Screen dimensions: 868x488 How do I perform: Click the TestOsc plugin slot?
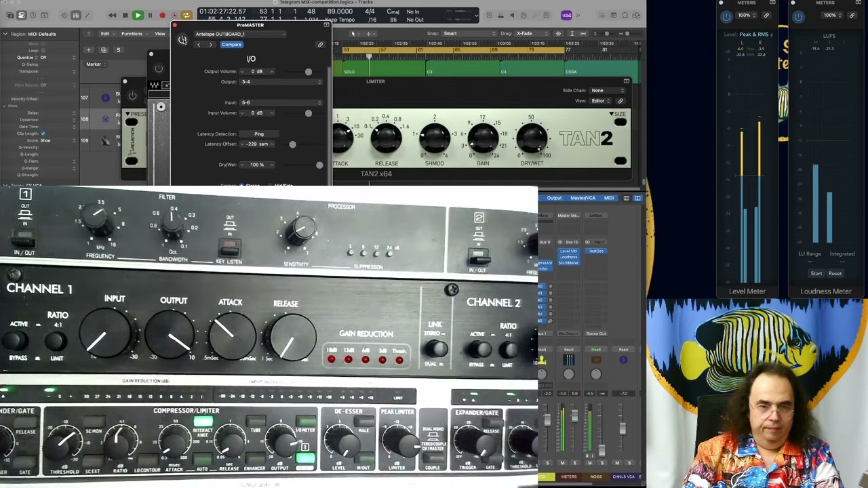(596, 251)
